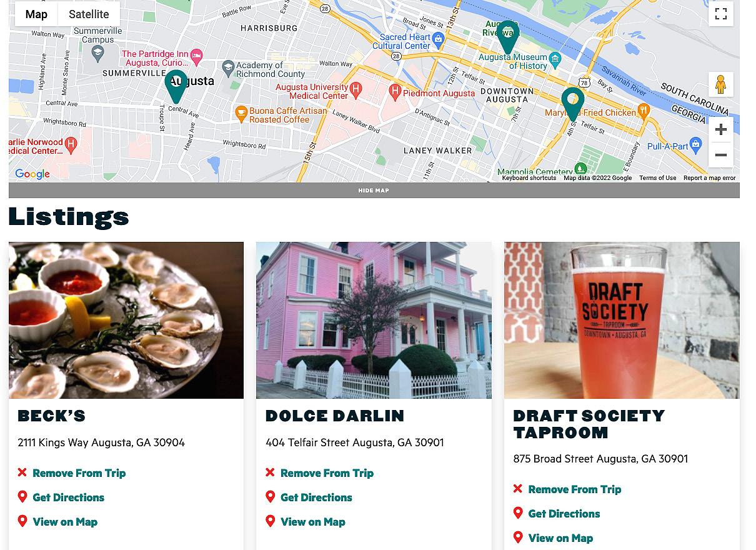Switch to Map view tab
Viewport: 756px width, 550px height.
pos(36,14)
